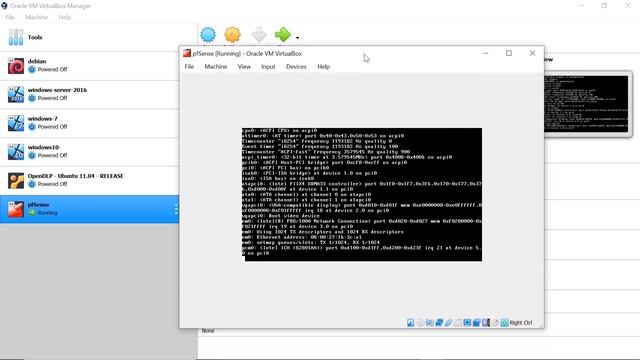
Task: Click the USB devices status bar icon
Action: (x=448, y=323)
